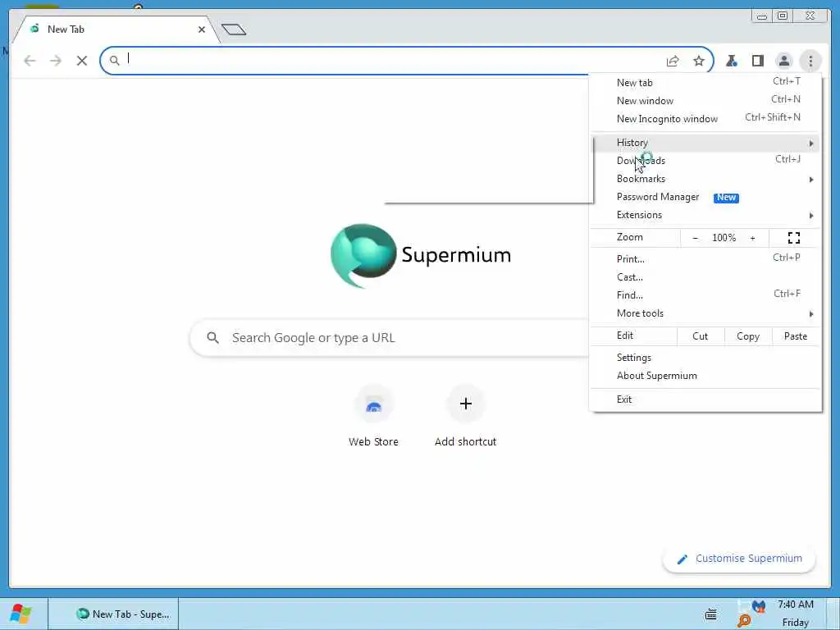This screenshot has width=840, height=630.
Task: Toggle the side panel icon
Action: (757, 61)
